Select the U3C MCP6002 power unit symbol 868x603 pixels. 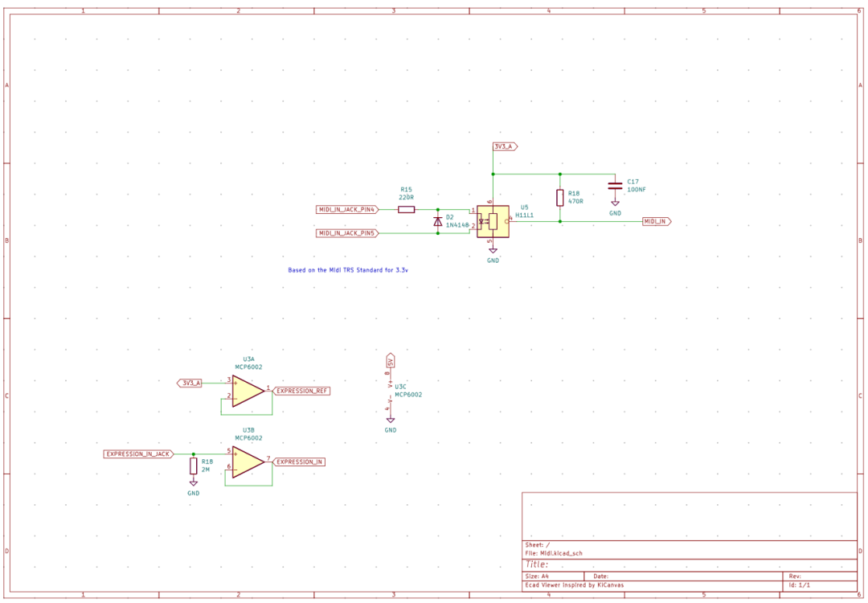391,391
